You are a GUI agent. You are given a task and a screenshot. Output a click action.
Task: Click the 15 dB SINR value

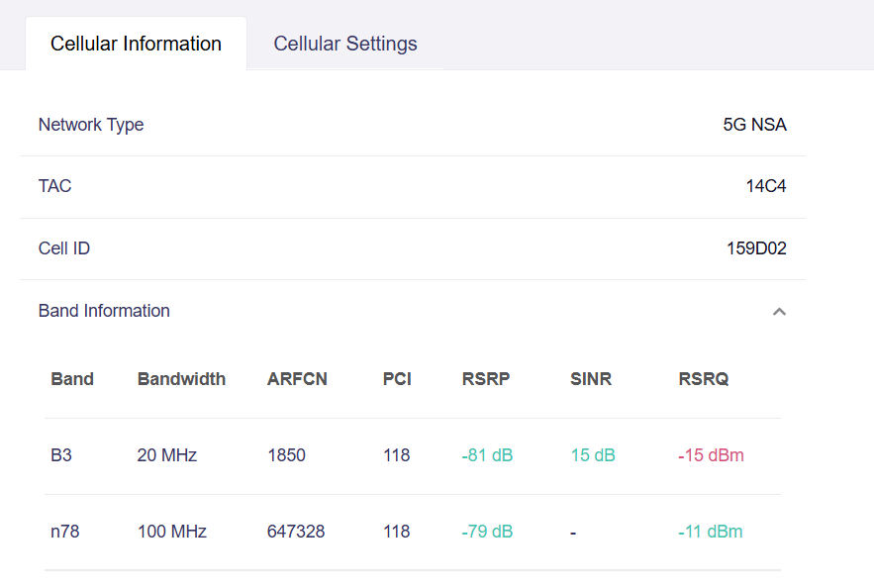coord(593,455)
